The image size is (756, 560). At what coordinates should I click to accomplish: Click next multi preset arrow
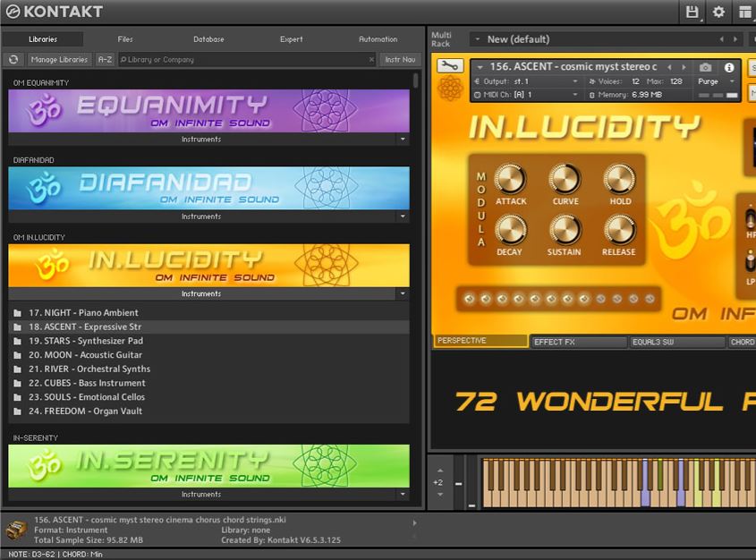pyautogui.click(x=735, y=39)
